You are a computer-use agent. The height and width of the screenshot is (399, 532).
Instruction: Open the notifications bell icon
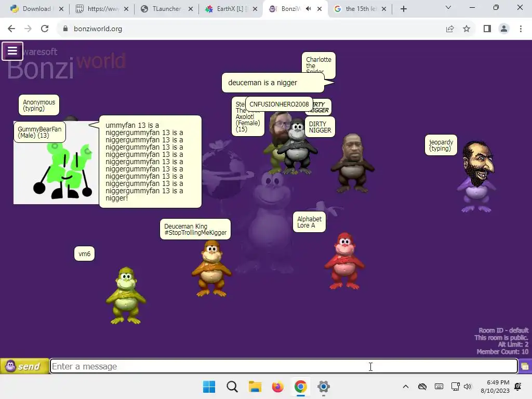[518, 387]
